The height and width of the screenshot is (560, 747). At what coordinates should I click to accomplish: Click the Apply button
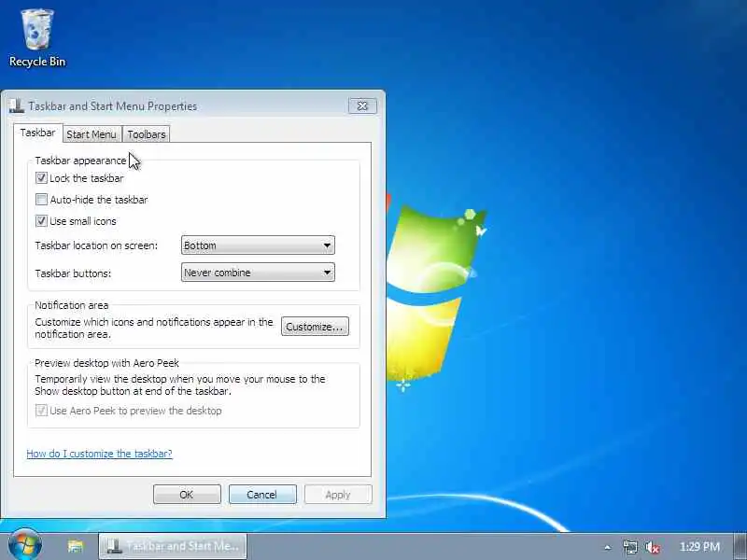click(x=338, y=495)
